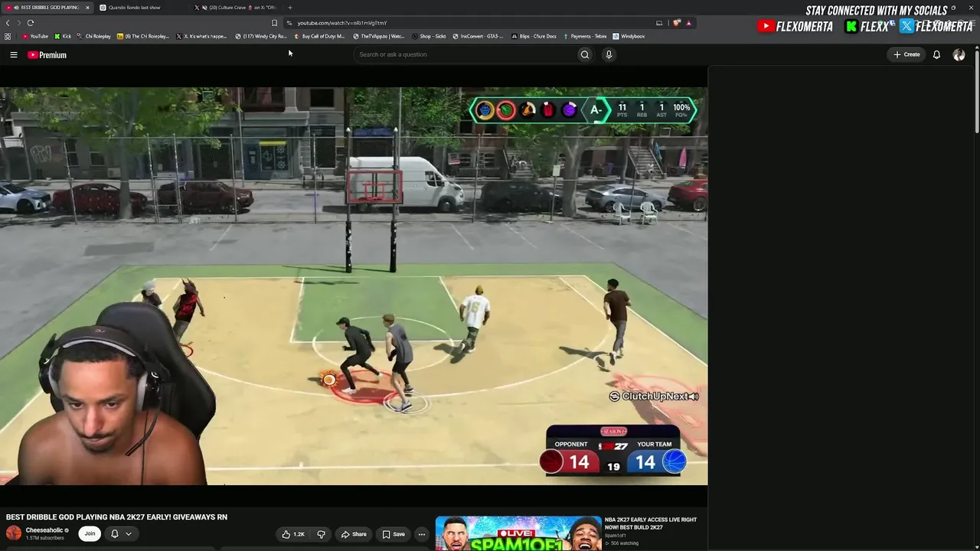The width and height of the screenshot is (980, 551).
Task: Click the page vertical scrollbar
Action: tap(977, 92)
